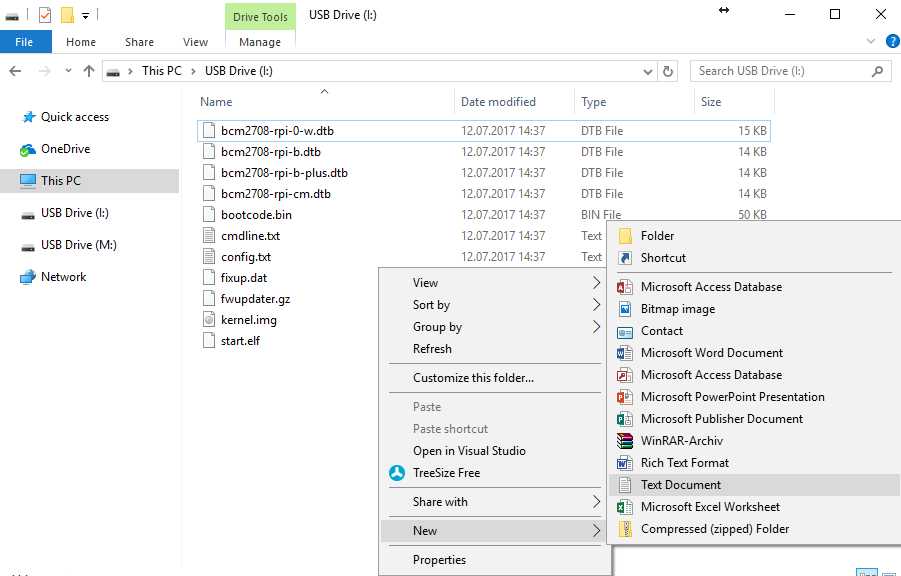Image resolution: width=901 pixels, height=576 pixels.
Task: Click the USB Drive (I:) drive icon in sidebar
Action: [28, 216]
